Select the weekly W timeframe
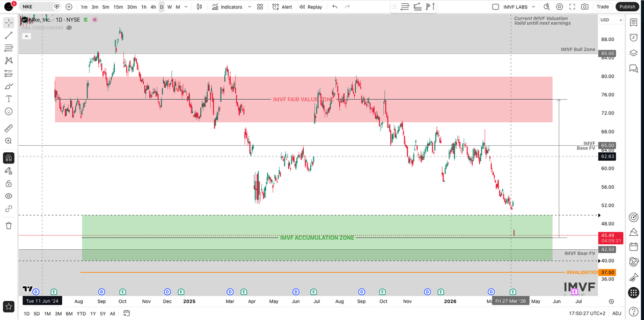Image resolution: width=644 pixels, height=320 pixels. [170, 7]
